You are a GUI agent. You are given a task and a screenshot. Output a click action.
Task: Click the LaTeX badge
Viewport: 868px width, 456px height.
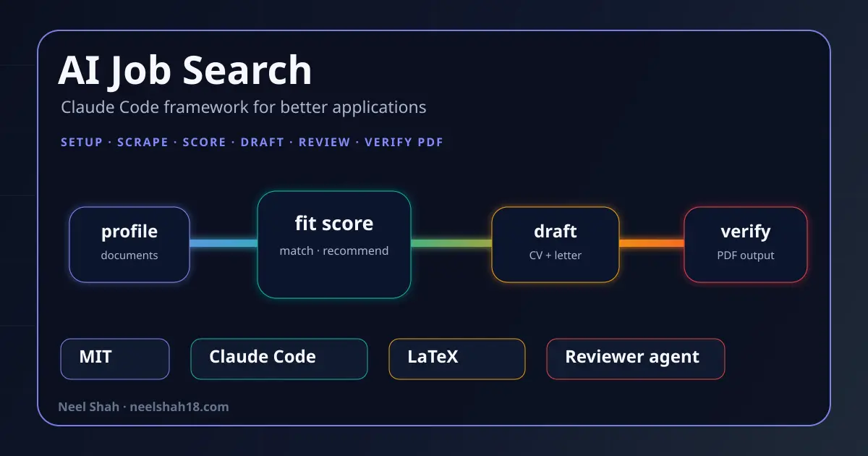[x=457, y=359]
